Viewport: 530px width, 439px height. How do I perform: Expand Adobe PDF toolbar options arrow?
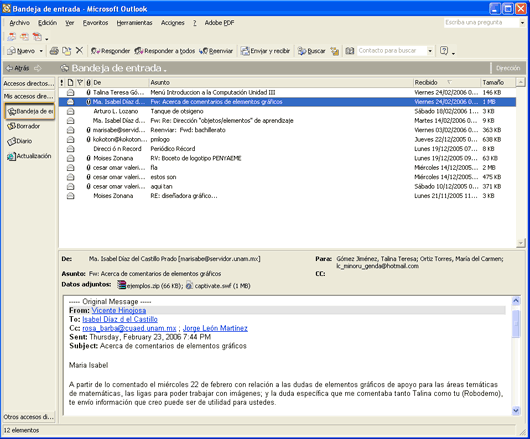coord(47,39)
